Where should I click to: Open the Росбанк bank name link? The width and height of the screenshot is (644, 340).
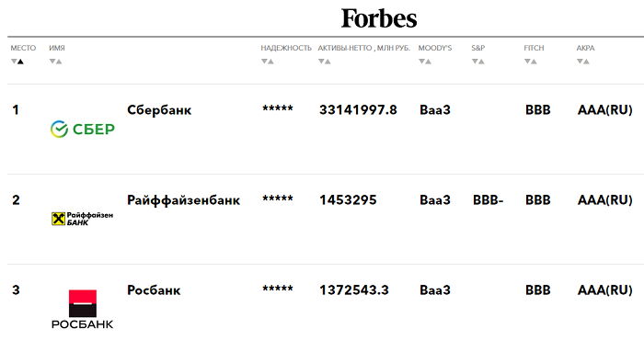pyautogui.click(x=154, y=290)
